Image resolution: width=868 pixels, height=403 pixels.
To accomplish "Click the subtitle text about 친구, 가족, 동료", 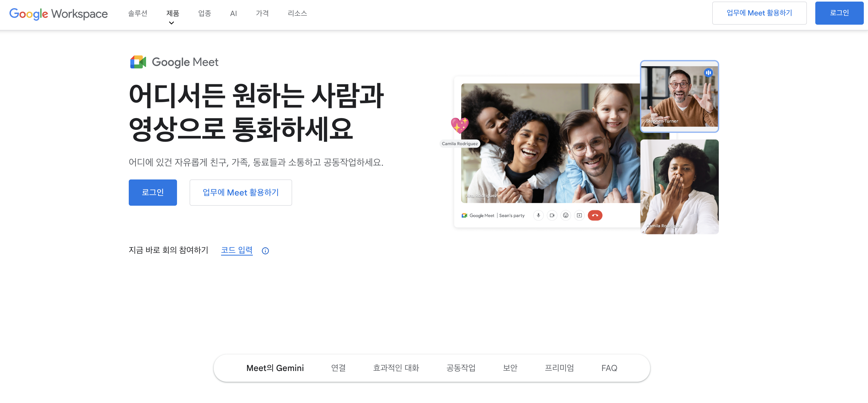I will pos(256,162).
